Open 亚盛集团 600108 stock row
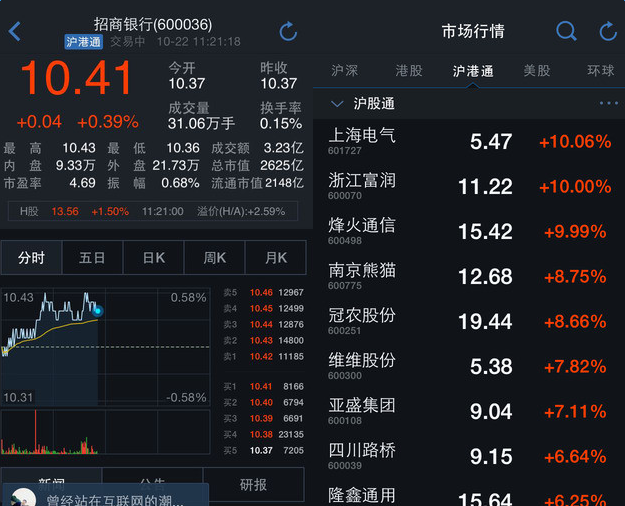625x506 pixels. pos(469,411)
